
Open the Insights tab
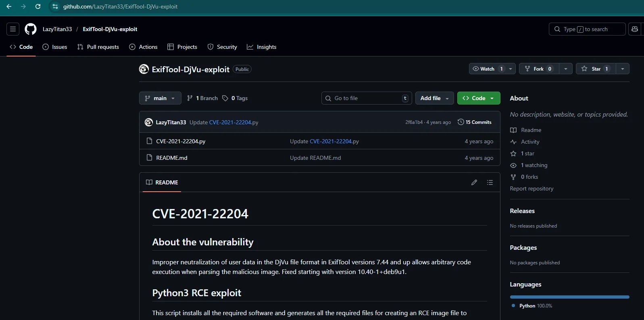262,47
